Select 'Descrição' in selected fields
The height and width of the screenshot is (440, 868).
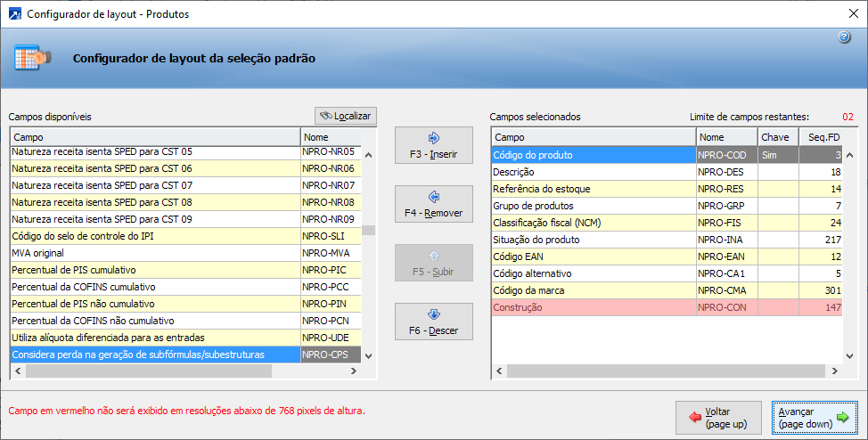pyautogui.click(x=667, y=172)
